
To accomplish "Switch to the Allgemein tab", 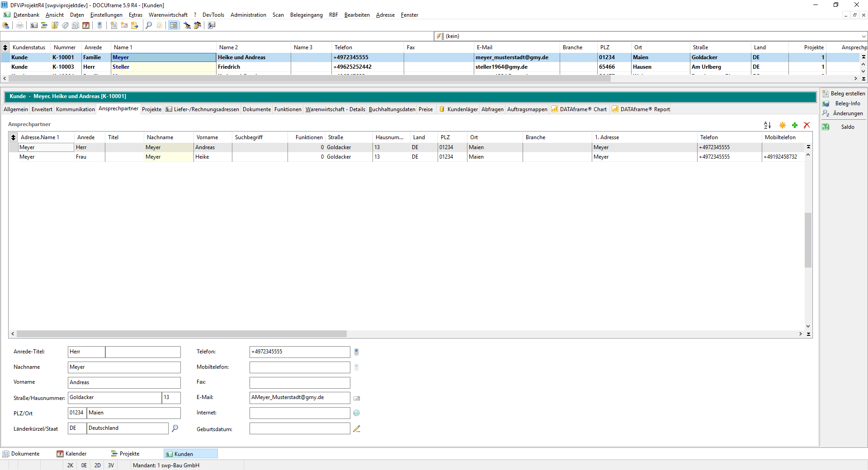I will (16, 109).
